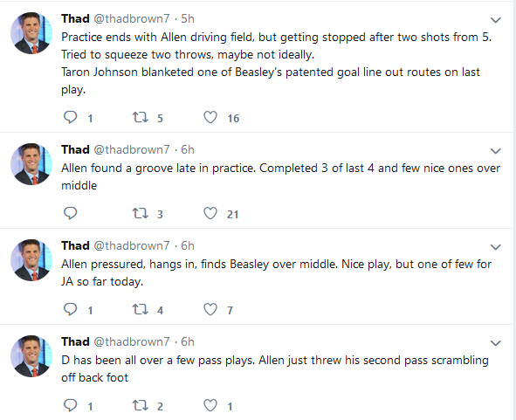Screen dimensions: 516x420
Task: Like the tweet with 21 likes
Action: (x=210, y=213)
